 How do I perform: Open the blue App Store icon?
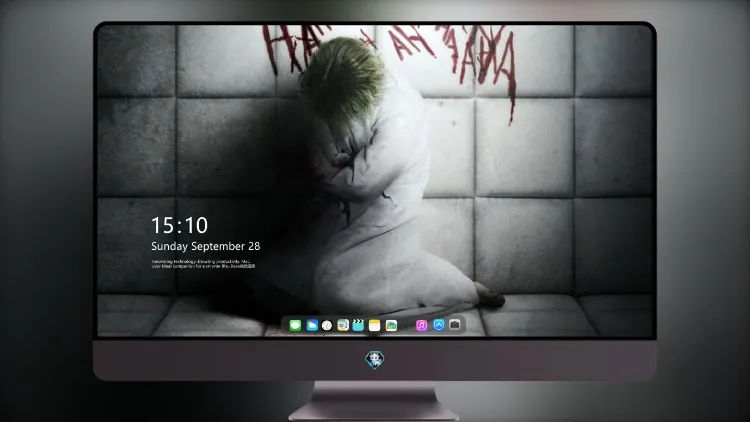(439, 325)
